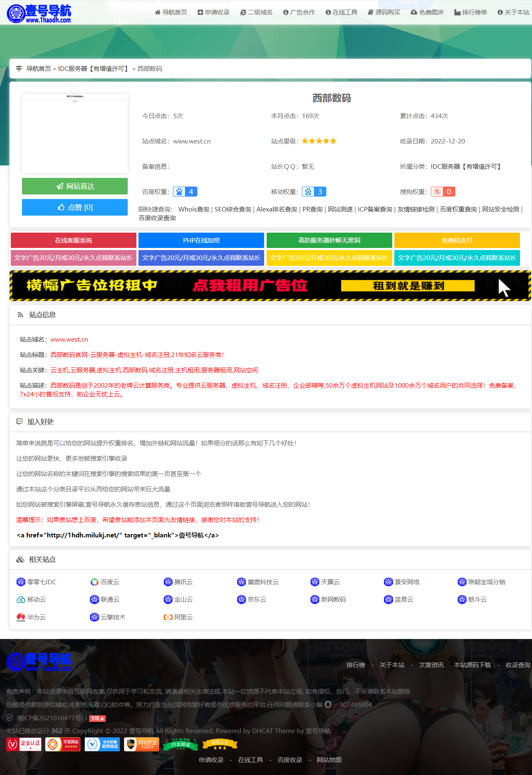
Task: Open related site 零零七IDC
Action: pos(36,582)
